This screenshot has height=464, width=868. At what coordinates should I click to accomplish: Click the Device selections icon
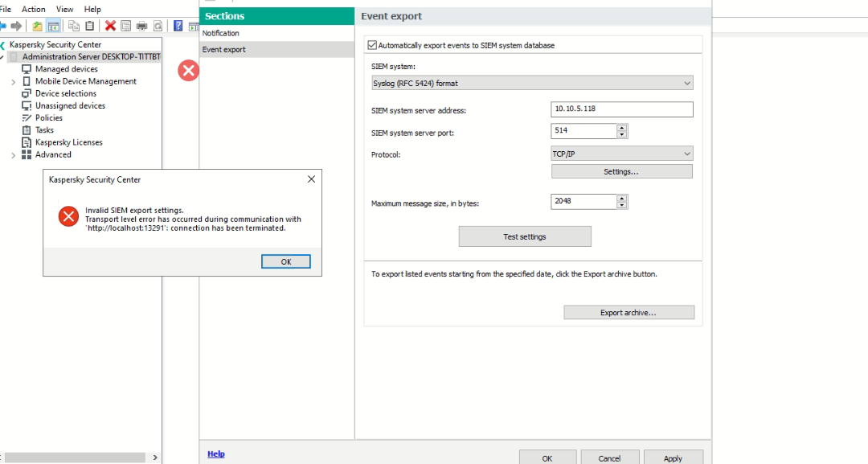click(26, 93)
